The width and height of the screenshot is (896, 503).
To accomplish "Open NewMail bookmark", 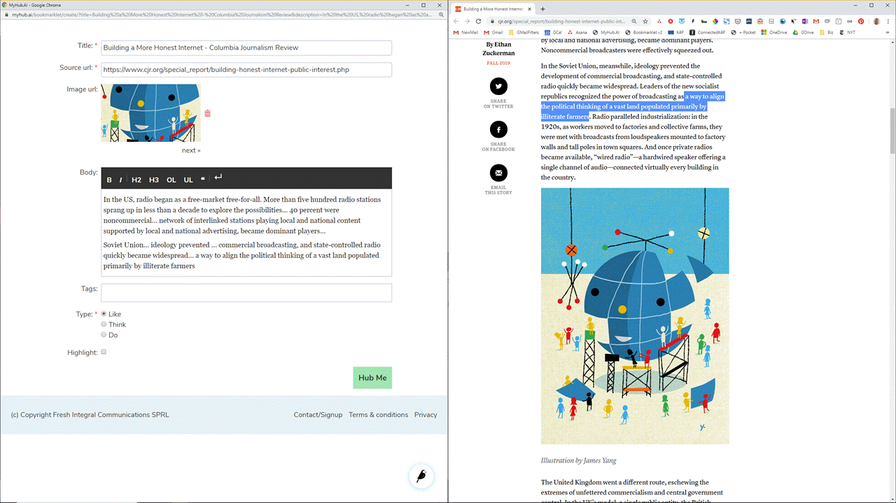I will coord(466,33).
